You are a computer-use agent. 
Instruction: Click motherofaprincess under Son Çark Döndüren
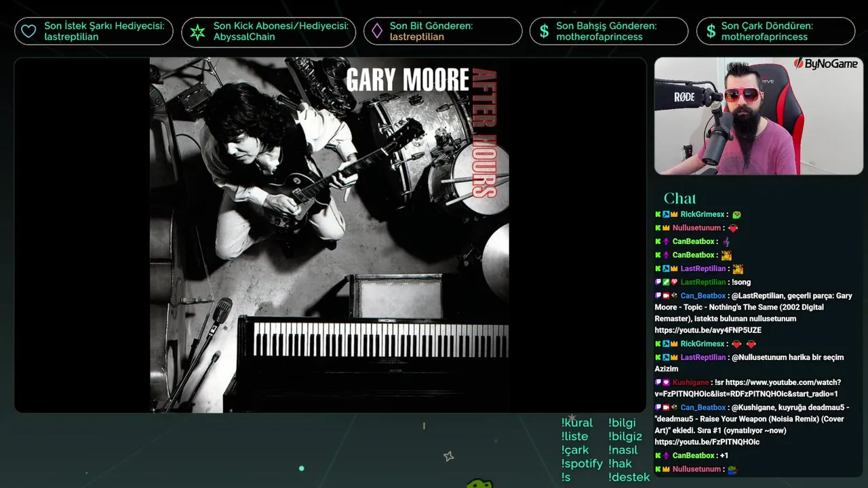tap(764, 37)
